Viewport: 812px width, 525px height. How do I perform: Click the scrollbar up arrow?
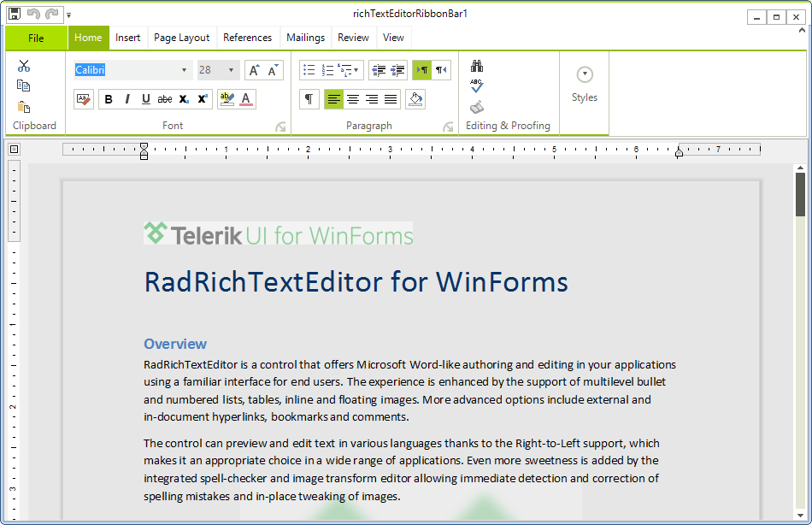[801, 168]
